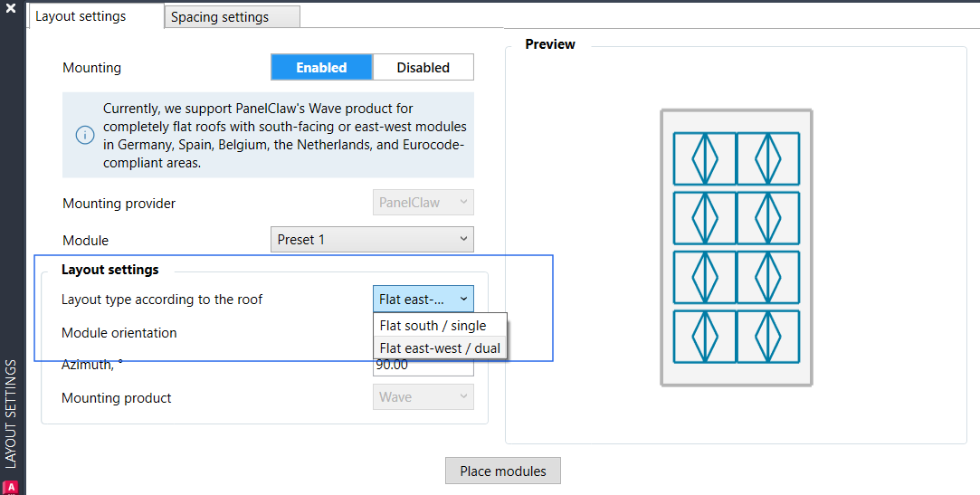Select the Layout settings tab
Screen dimensions: 980x495
pyautogui.click(x=81, y=16)
